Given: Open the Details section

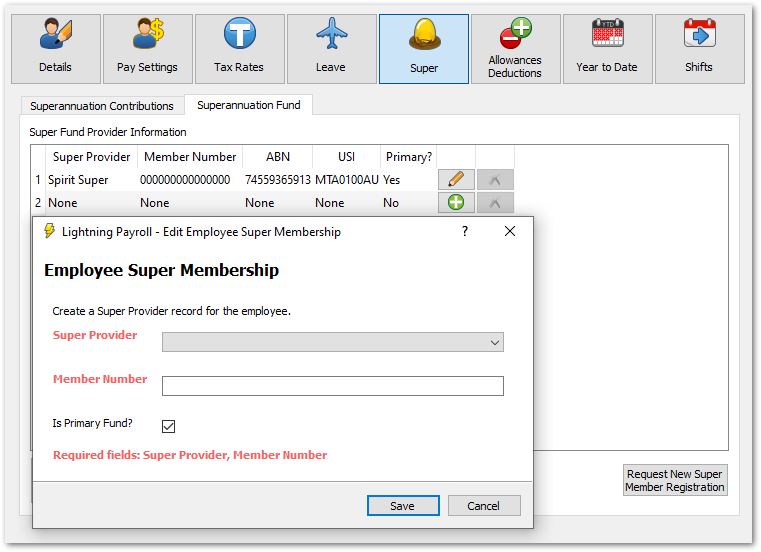Looking at the screenshot, I should [x=56, y=49].
